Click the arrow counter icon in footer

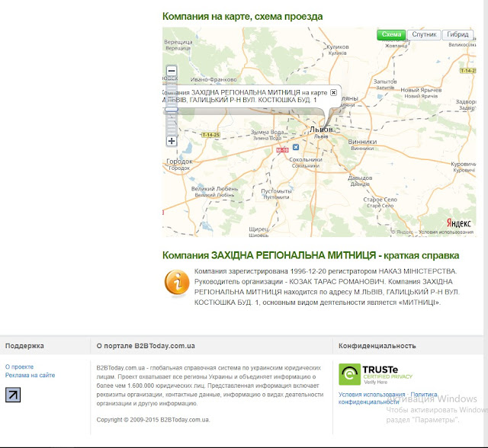pos(13,395)
